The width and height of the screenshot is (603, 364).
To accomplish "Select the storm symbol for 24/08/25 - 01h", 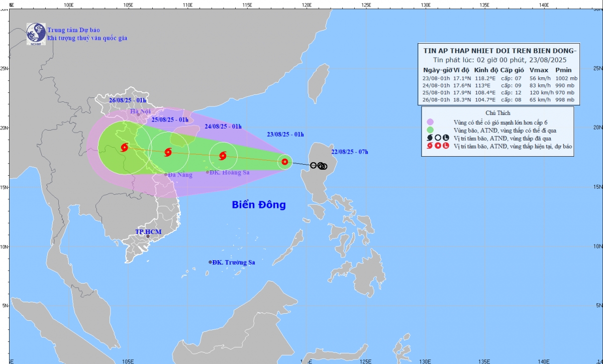I will pos(223,156).
